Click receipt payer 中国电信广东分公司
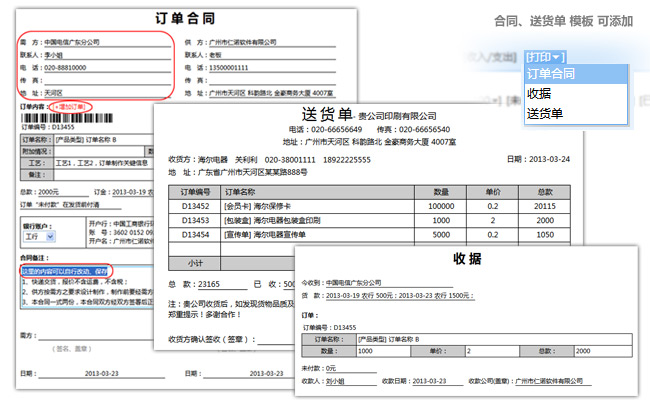650x401 pixels. click(354, 283)
